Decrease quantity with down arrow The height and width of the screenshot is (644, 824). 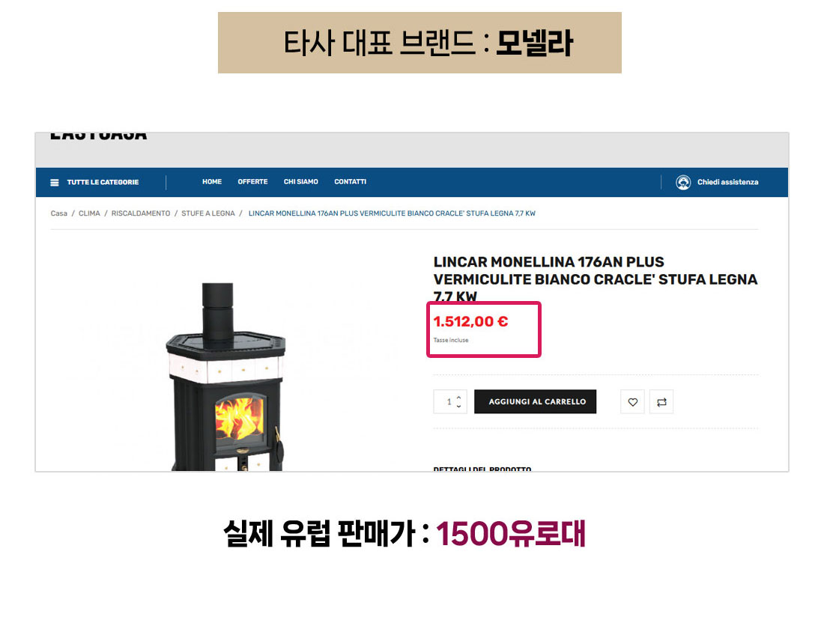tap(458, 406)
